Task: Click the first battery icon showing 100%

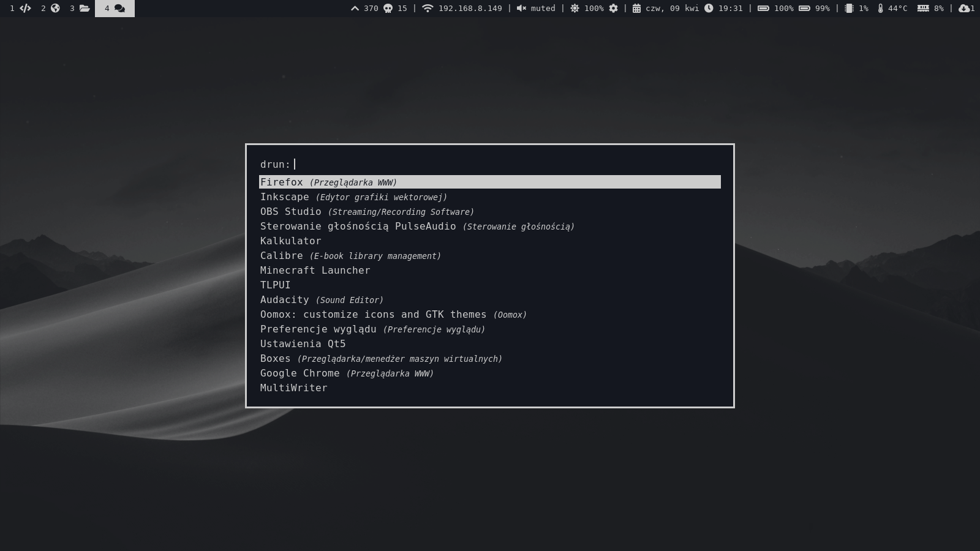Action: point(763,9)
